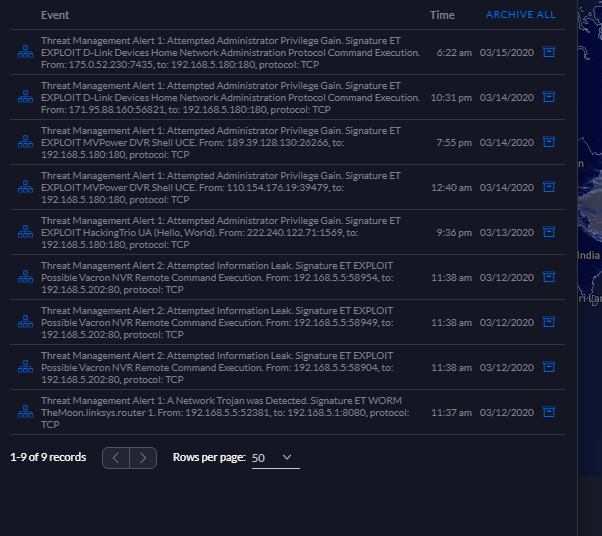Click the 12:40 am time cell
This screenshot has height=536, width=602.
452,187
